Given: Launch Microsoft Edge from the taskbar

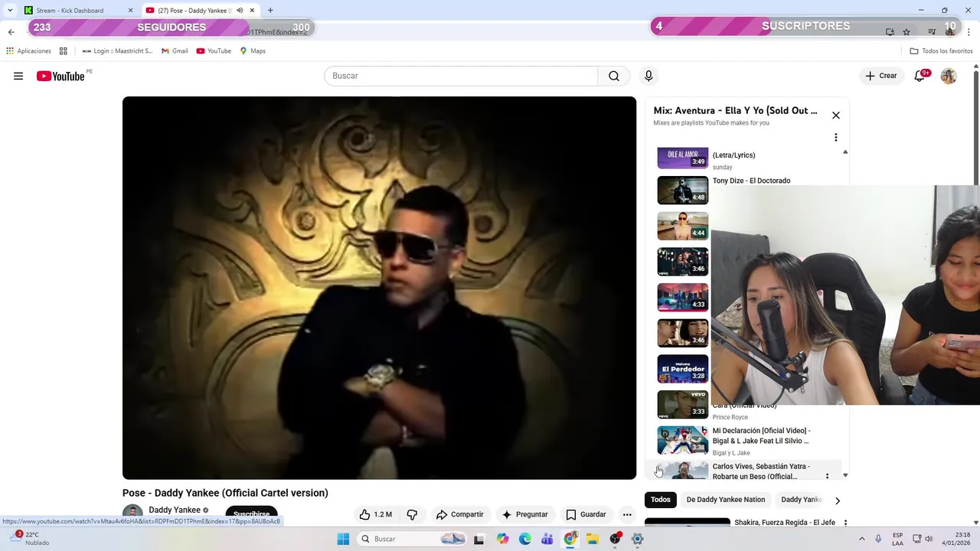Looking at the screenshot, I should coord(525,539).
